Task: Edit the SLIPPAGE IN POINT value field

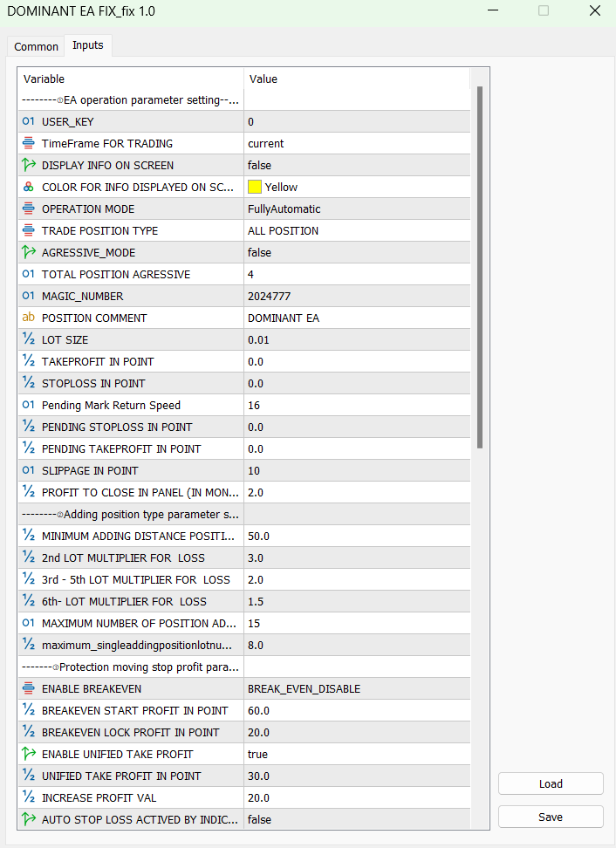Action: 356,470
